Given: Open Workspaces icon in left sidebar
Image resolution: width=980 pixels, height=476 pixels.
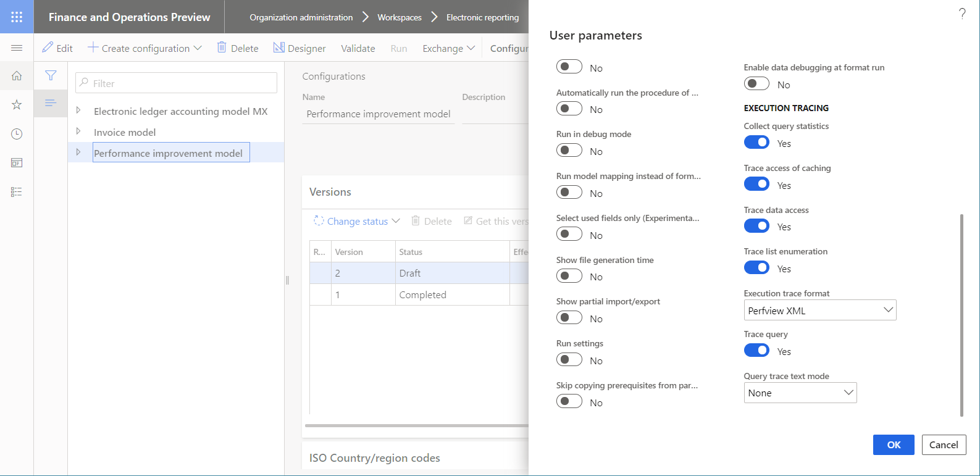Looking at the screenshot, I should point(17,163).
